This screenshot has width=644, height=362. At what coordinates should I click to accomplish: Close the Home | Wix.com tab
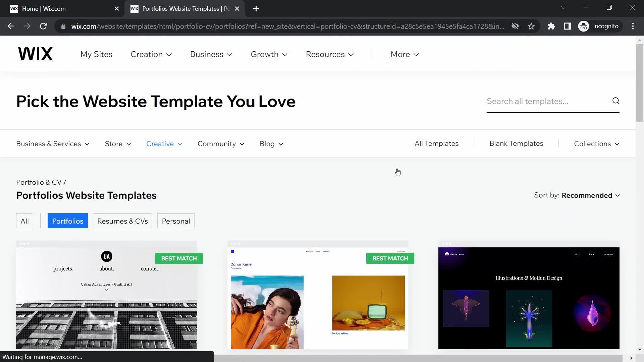pos(117,9)
